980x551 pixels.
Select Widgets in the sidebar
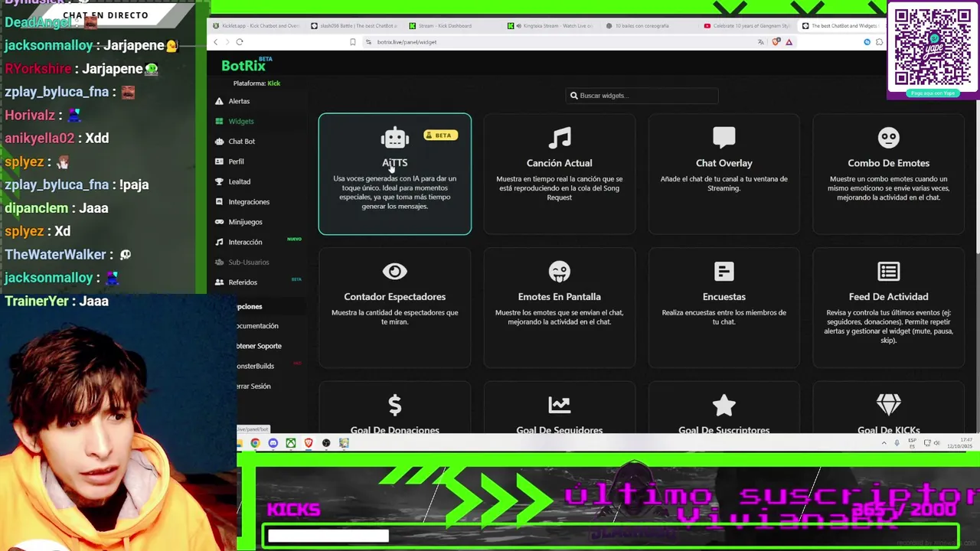[x=241, y=121]
